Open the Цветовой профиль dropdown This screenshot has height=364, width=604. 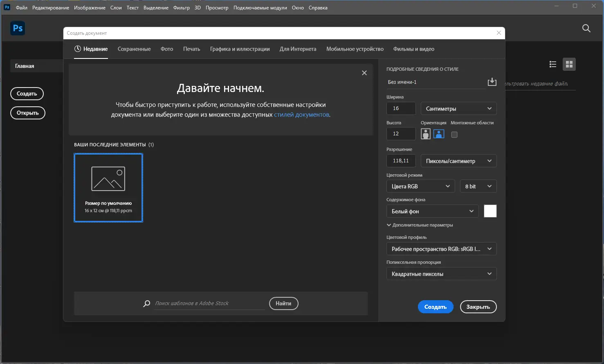(x=441, y=249)
